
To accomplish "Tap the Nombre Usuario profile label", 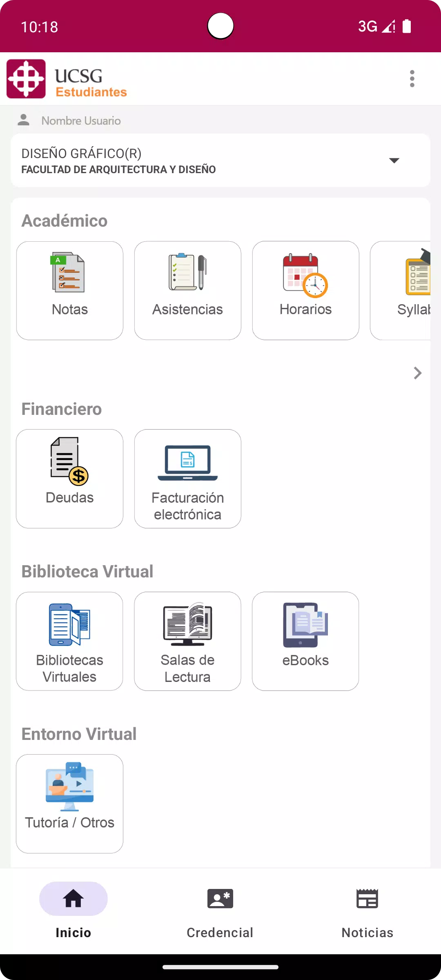I will click(81, 121).
